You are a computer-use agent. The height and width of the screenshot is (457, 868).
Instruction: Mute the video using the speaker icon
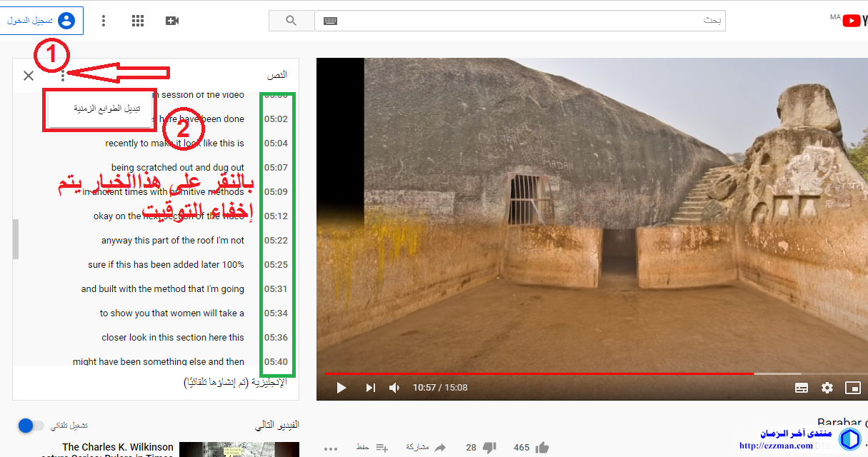[394, 388]
